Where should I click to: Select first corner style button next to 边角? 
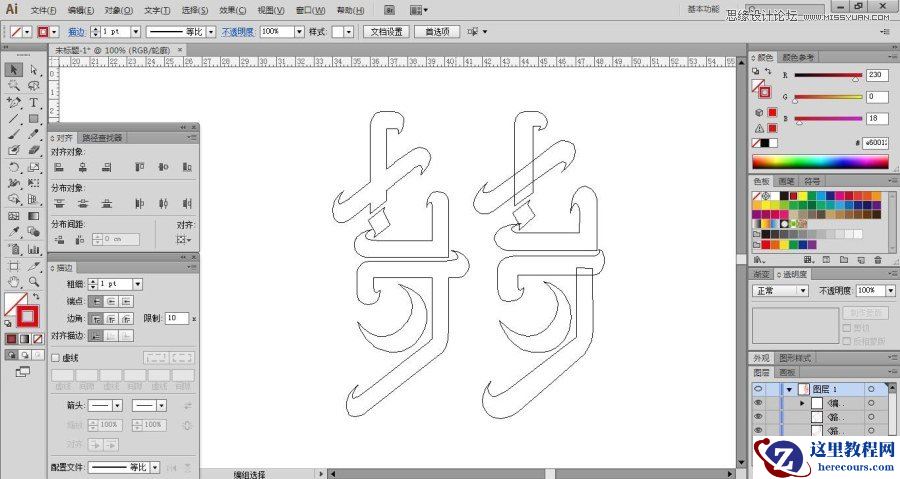point(96,318)
